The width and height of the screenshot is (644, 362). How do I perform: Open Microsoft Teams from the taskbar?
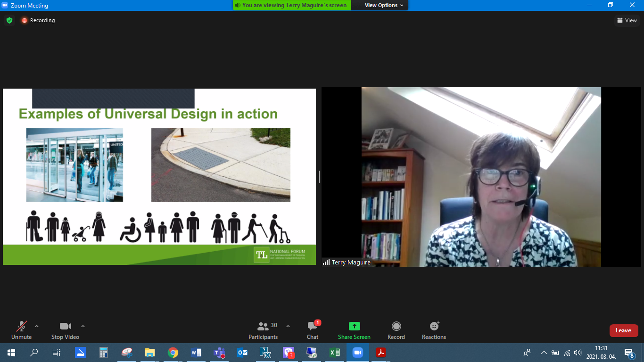click(219, 353)
